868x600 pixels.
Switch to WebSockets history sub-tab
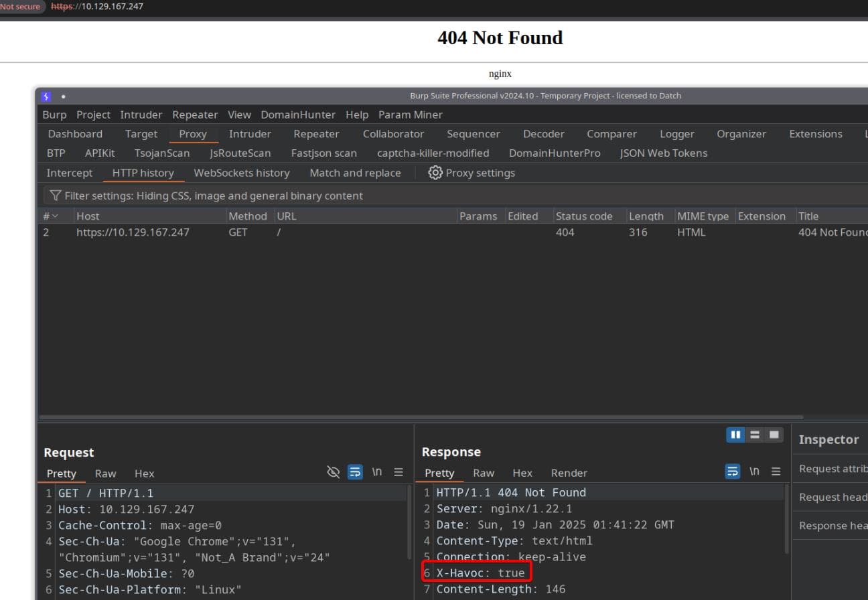pos(242,173)
